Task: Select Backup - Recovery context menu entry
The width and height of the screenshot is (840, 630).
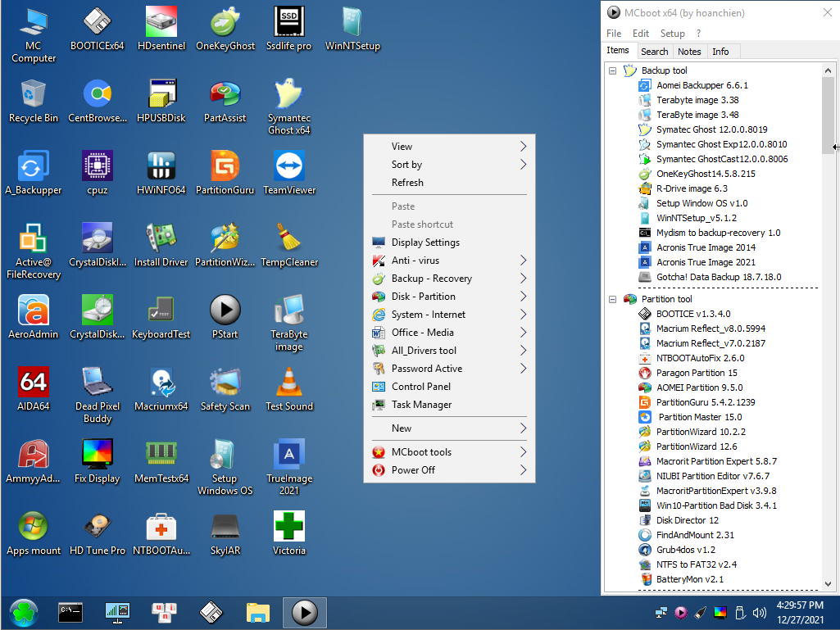Action: [449, 279]
